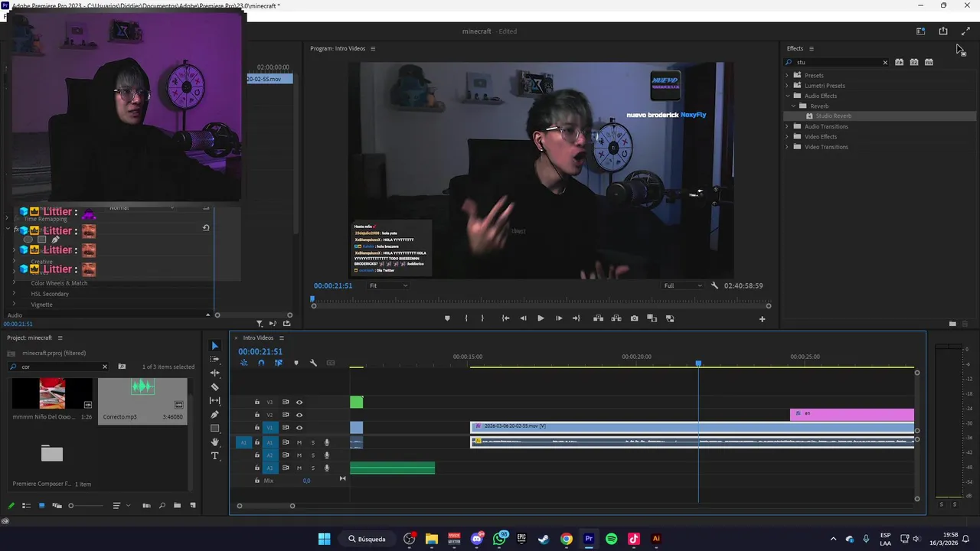Image resolution: width=980 pixels, height=551 pixels.
Task: Click Extract button in Program Monitor
Action: pyautogui.click(x=616, y=318)
